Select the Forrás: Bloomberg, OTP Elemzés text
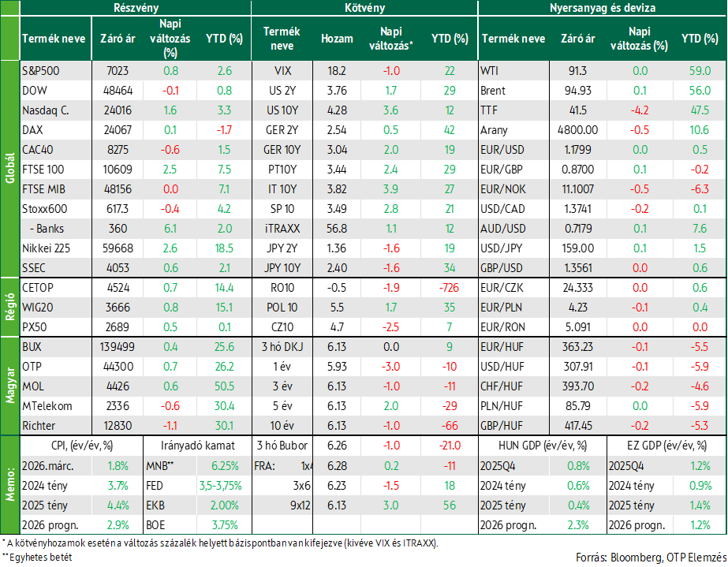 (651, 558)
